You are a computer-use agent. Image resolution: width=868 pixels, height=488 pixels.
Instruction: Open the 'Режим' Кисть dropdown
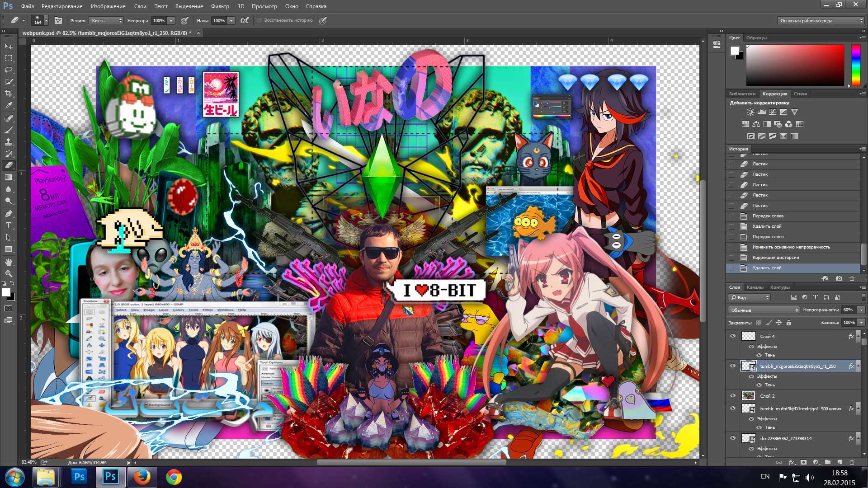(107, 20)
